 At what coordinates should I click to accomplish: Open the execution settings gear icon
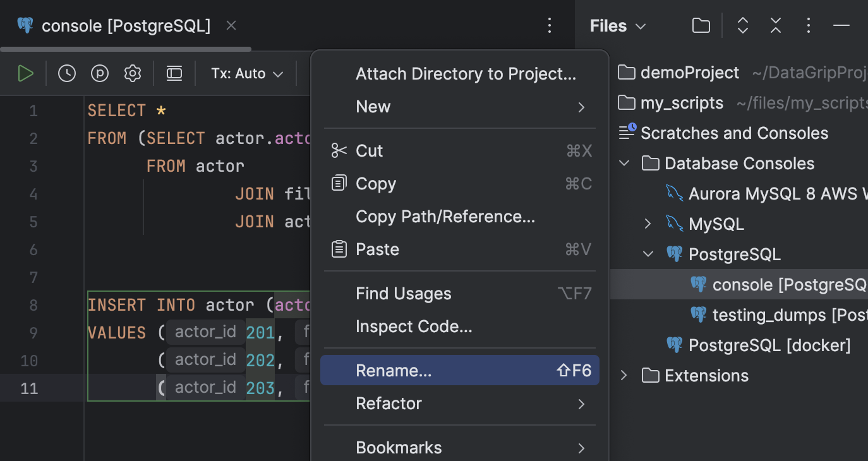coord(132,73)
